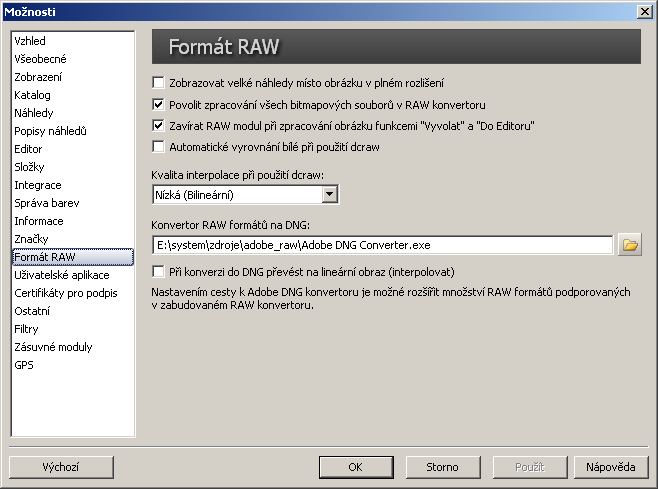Enable automatic white balance when using dcraw

pyautogui.click(x=158, y=147)
